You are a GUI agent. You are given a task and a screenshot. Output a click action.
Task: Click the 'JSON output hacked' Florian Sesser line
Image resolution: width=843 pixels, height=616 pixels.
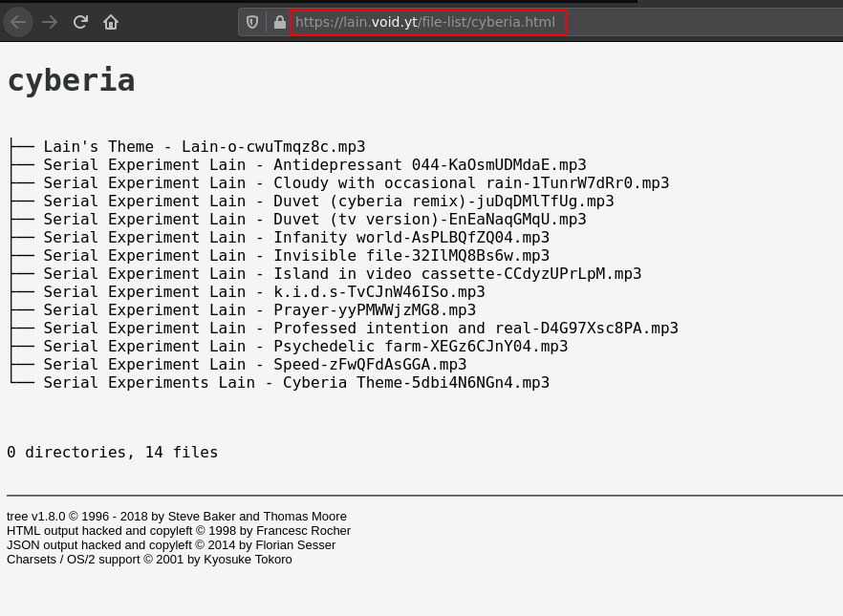pyautogui.click(x=171, y=544)
